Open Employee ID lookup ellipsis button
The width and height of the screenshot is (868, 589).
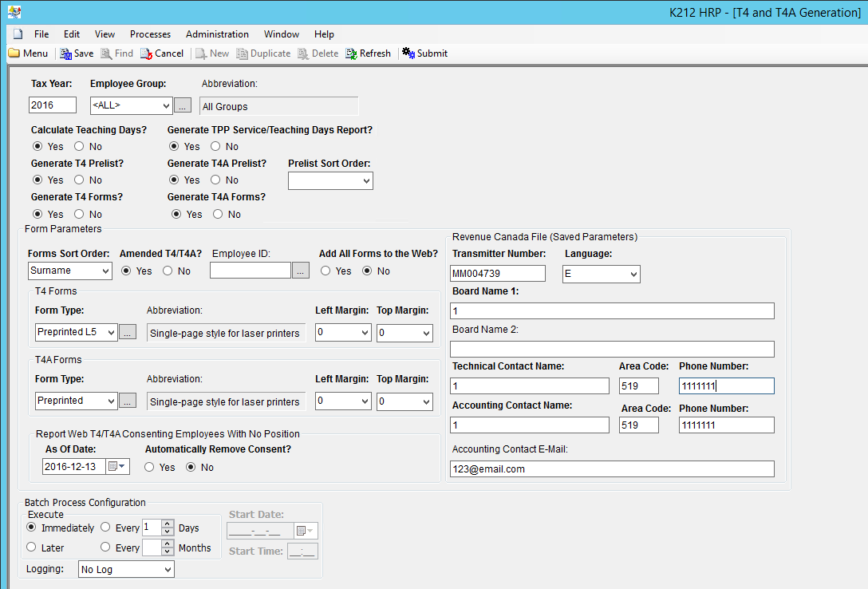tap(301, 271)
